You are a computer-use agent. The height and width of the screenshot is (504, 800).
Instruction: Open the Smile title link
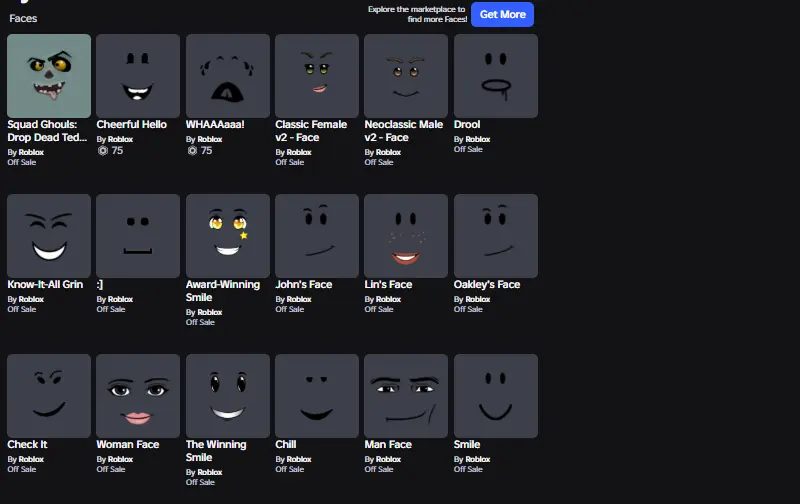pos(467,444)
